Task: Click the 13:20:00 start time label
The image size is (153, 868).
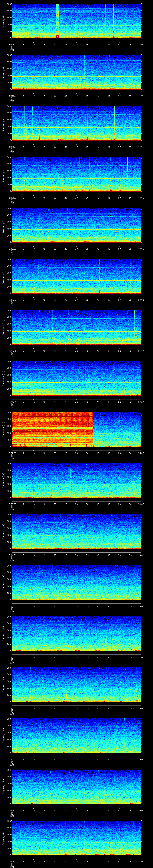Action: (12, 351)
